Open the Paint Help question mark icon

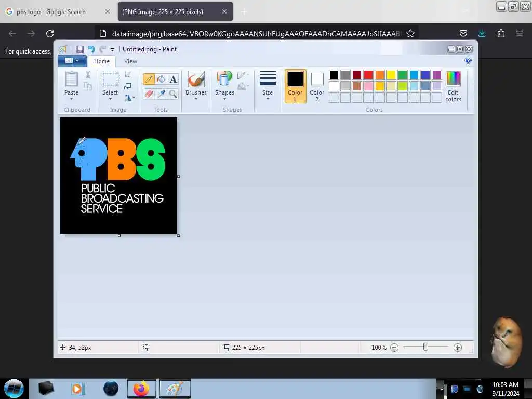click(468, 61)
